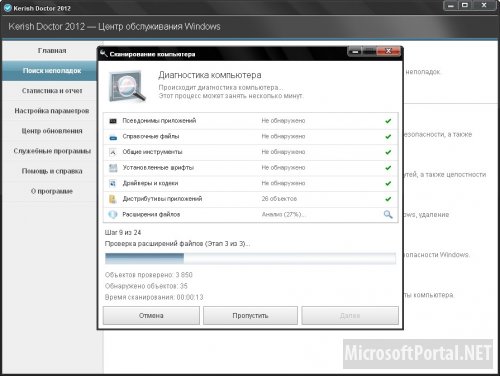Click 'Время сканирования: 00:00:13' text
Viewport: 500px width, 376px height.
pyautogui.click(x=154, y=297)
